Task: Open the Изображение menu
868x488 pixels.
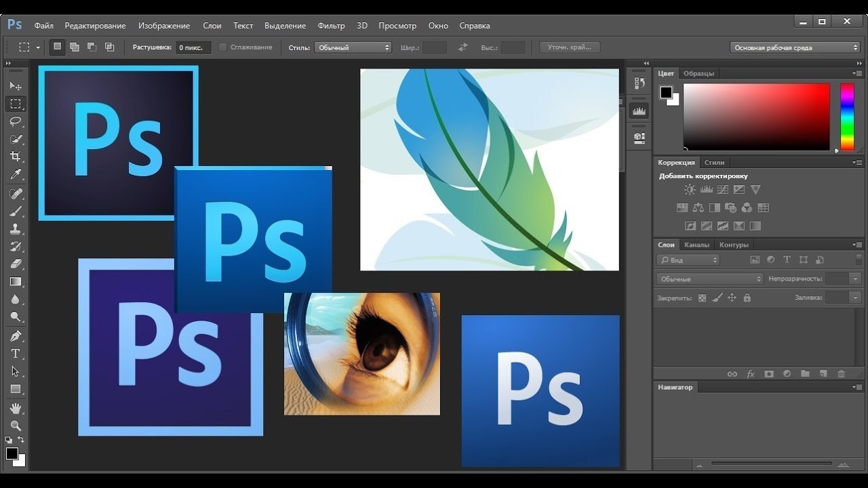Action: tap(164, 26)
